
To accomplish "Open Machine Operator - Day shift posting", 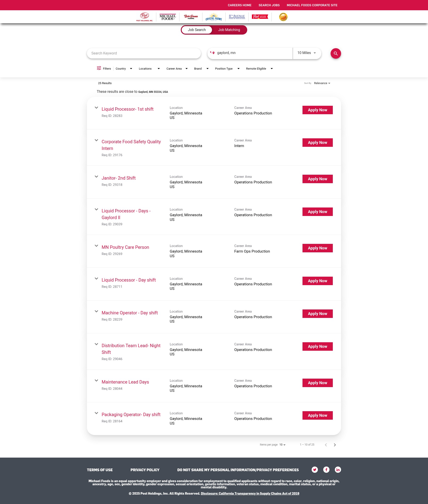I will [x=130, y=313].
